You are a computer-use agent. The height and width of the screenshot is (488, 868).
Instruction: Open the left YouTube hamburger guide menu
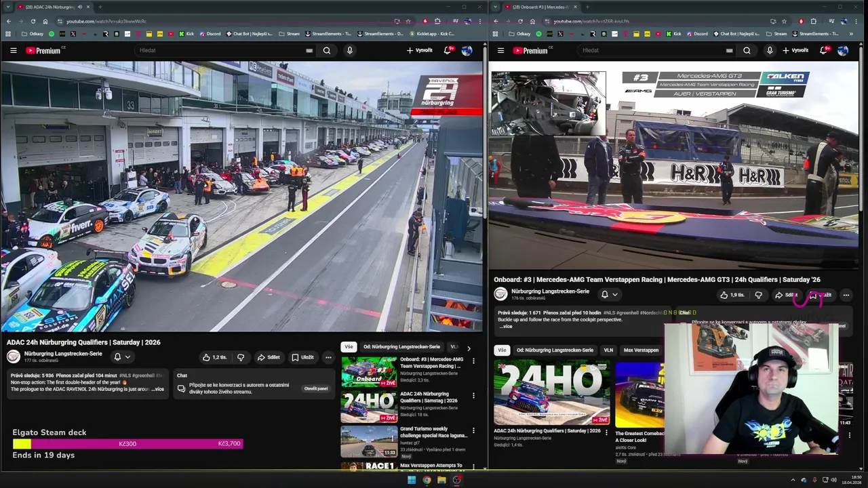coord(13,50)
